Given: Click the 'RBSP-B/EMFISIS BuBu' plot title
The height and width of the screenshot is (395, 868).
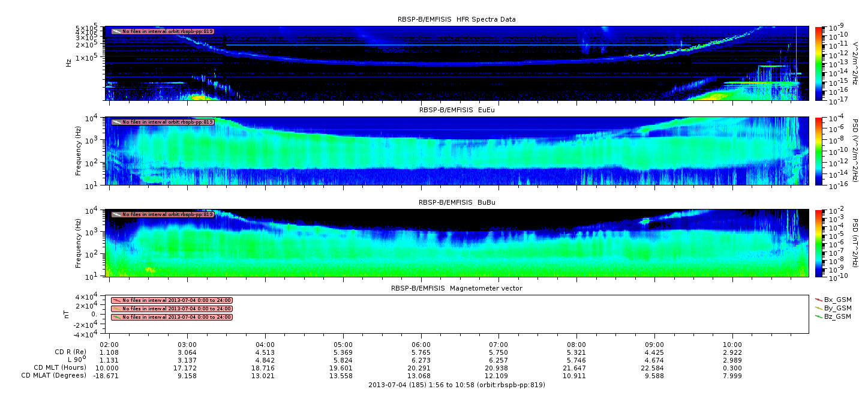Looking at the screenshot, I should [456, 203].
